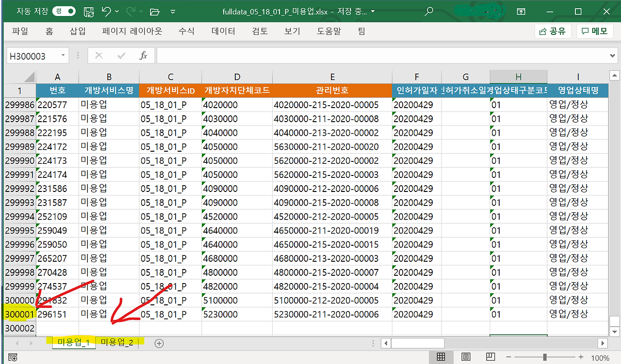Screen dimensions: 621x364
Task: Switch to the 삽입 ribbon tab
Action: (x=78, y=32)
